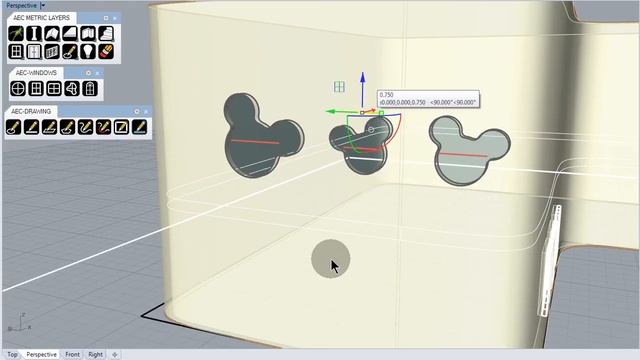Select the pencil with blue line tool
Image resolution: width=640 pixels, height=360 pixels.
(139, 127)
